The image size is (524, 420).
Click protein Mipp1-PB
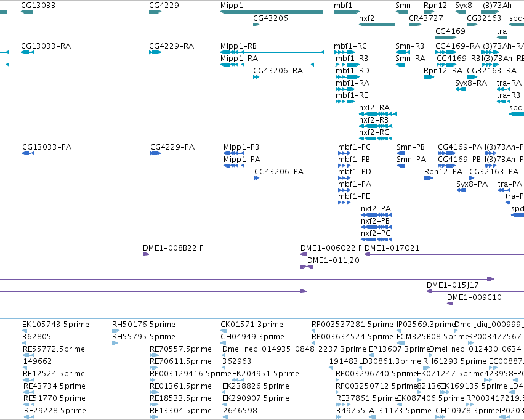click(x=241, y=147)
